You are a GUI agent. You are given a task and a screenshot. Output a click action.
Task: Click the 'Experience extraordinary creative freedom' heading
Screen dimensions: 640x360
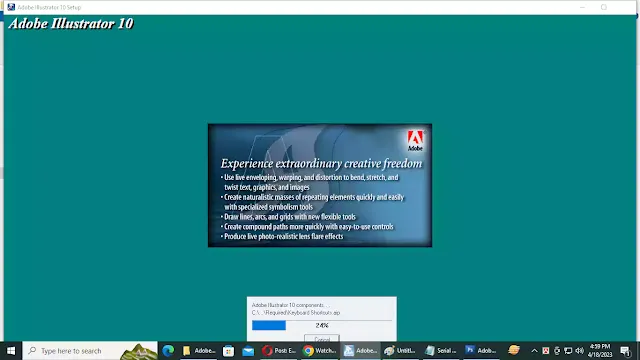(x=321, y=164)
